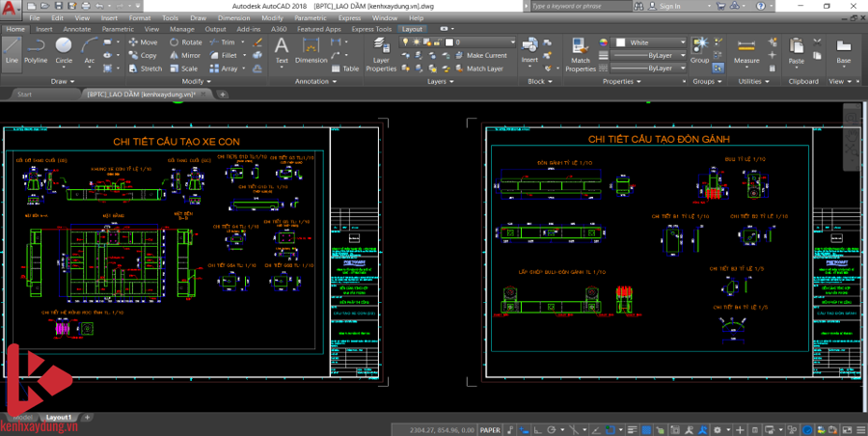Open the Dimension menu
Viewport: 868px width, 436px height.
point(232,17)
